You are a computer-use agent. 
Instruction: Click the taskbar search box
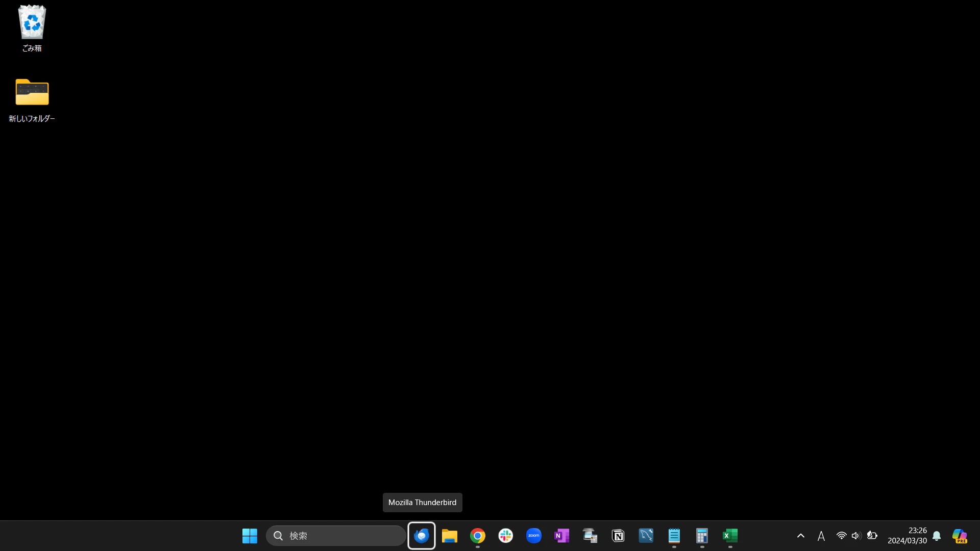(x=336, y=536)
